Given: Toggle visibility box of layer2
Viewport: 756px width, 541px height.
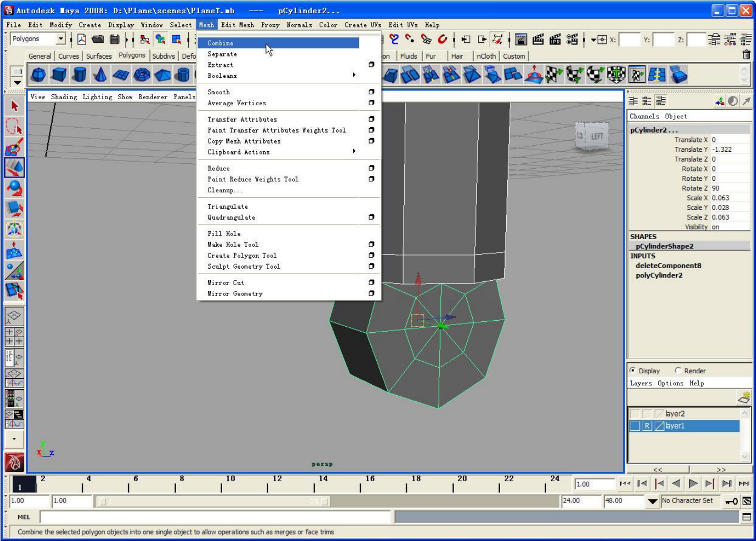Looking at the screenshot, I should 635,414.
